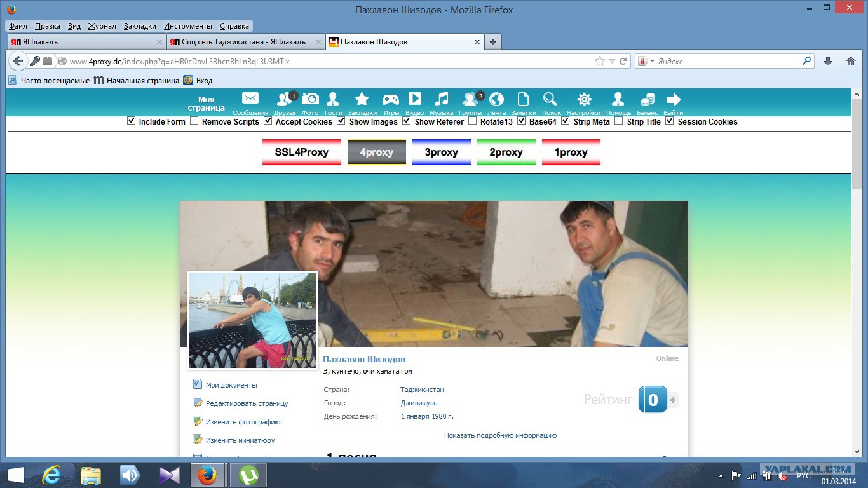Screen dimensions: 868x488
Task: Open the Заметки notes page icon
Action: (523, 99)
